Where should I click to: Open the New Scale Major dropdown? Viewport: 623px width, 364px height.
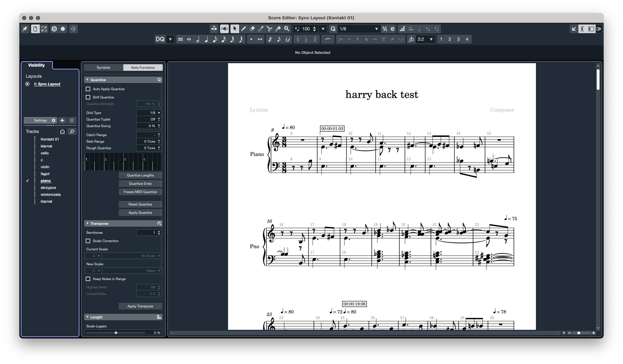pyautogui.click(x=132, y=271)
